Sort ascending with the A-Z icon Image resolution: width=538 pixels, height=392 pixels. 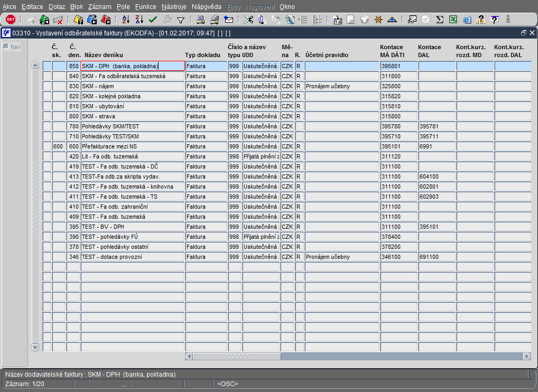(126, 20)
